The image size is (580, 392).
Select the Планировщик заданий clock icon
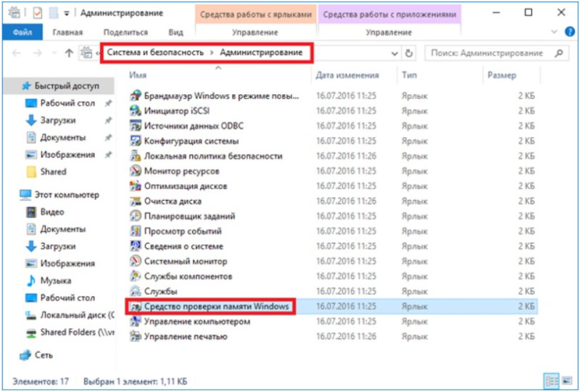(x=136, y=216)
